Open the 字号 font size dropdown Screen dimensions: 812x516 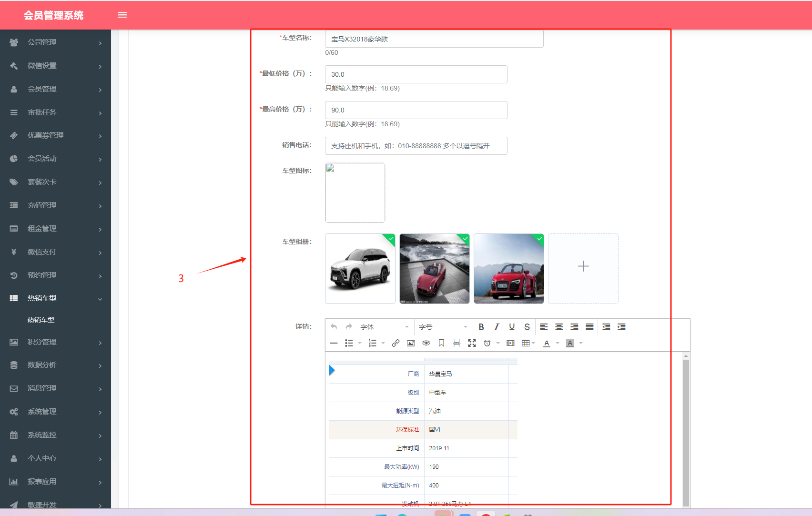pos(443,327)
